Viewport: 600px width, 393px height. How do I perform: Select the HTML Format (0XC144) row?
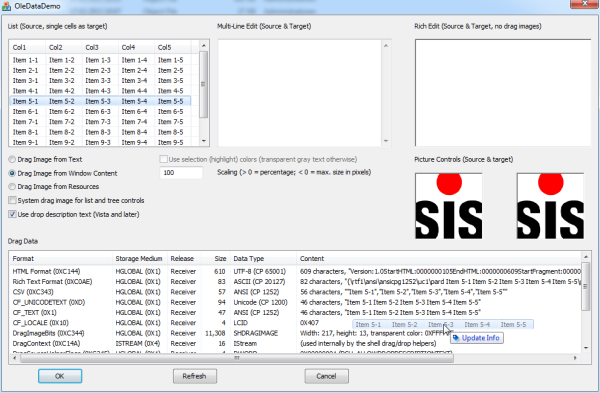click(295, 271)
